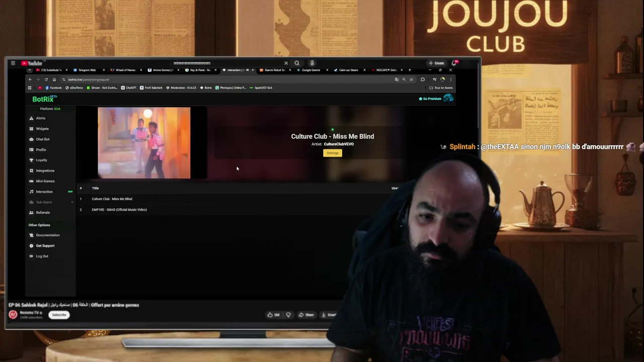Open the yellow Settings button under song

333,153
